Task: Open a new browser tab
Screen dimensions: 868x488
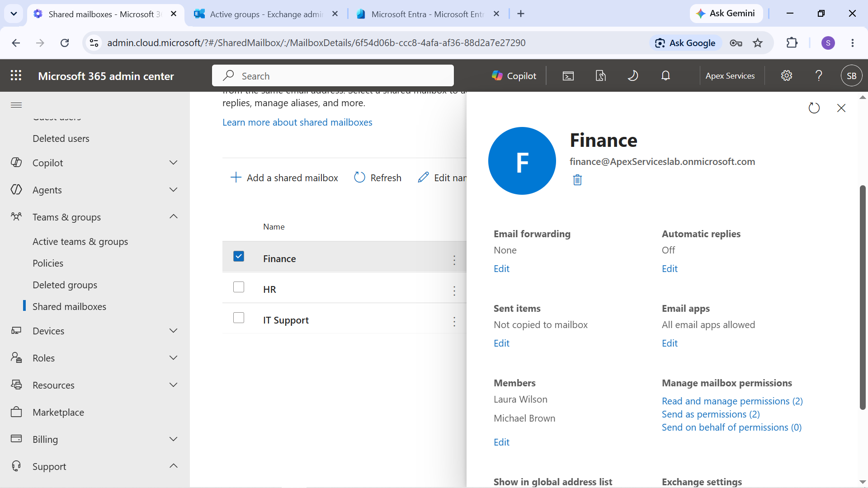Action: click(521, 14)
